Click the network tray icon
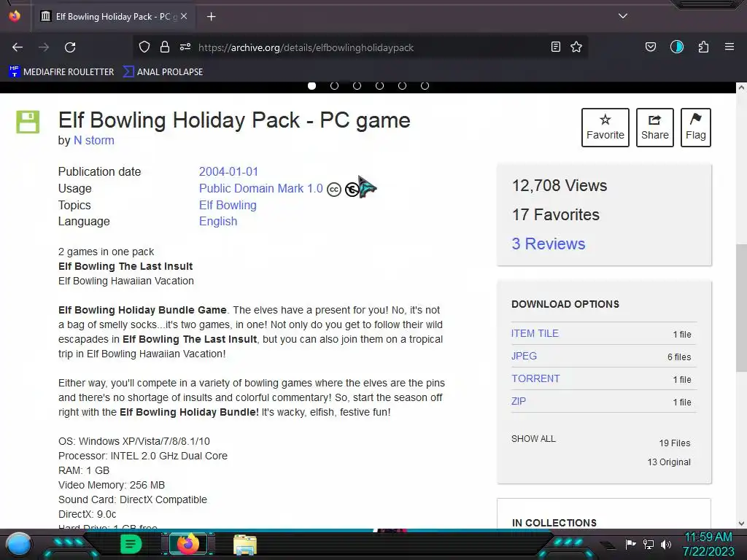This screenshot has width=747, height=560. (649, 544)
